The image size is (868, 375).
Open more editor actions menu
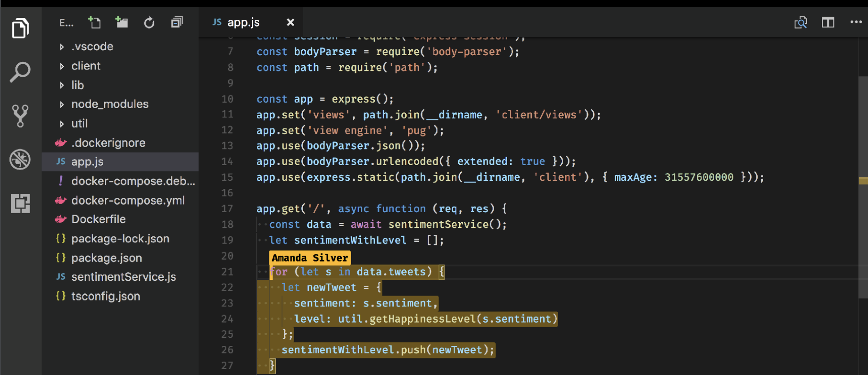(x=856, y=22)
